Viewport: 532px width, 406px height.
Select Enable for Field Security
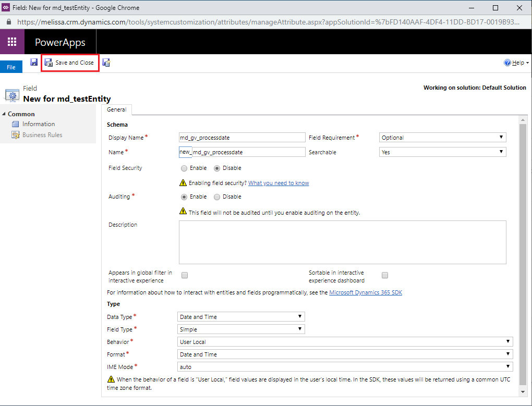pos(184,168)
